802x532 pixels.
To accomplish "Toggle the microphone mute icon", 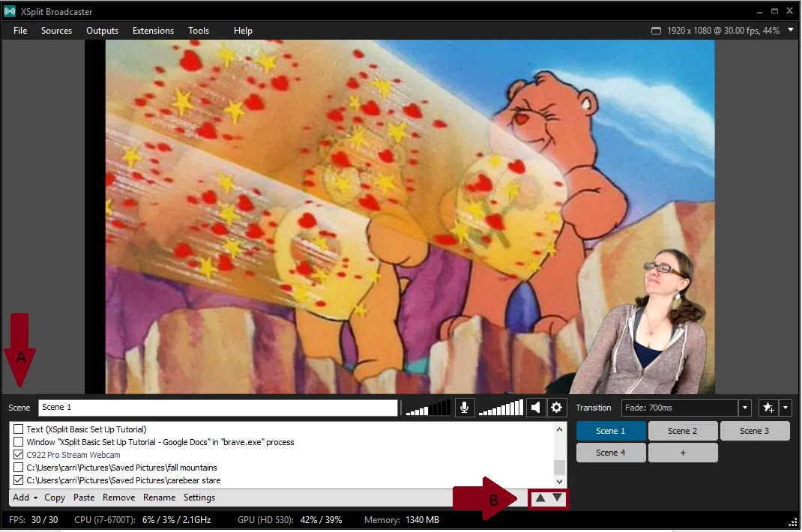I will coord(464,408).
